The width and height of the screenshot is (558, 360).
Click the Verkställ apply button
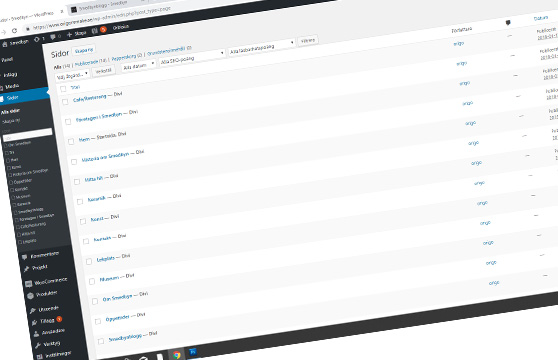[x=104, y=71]
